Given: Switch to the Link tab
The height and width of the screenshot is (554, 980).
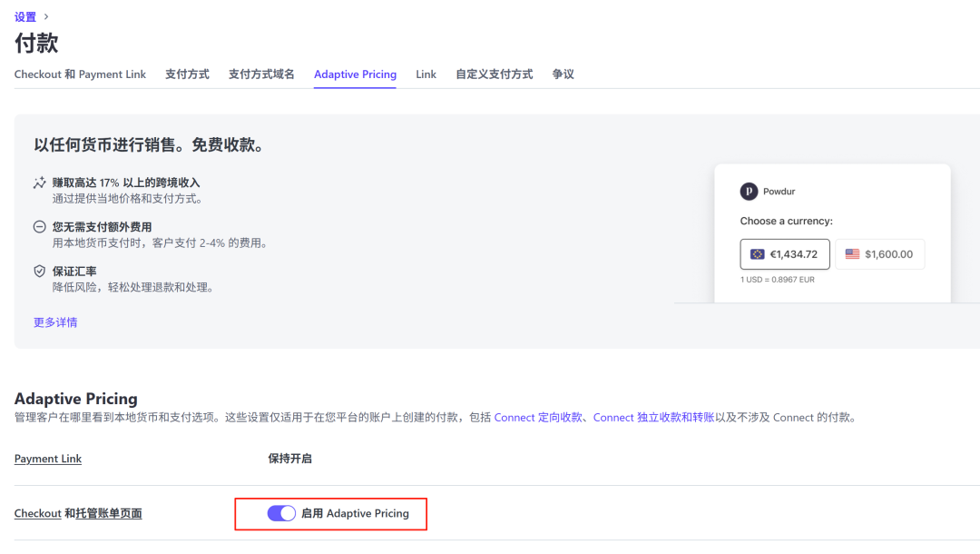Looking at the screenshot, I should 426,74.
